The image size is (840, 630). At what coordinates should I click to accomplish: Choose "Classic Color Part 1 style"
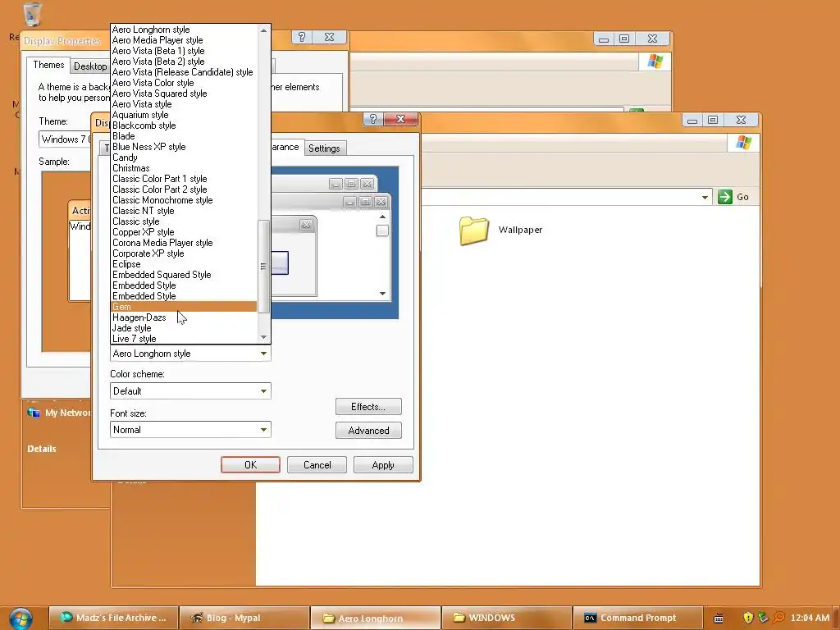[183, 179]
